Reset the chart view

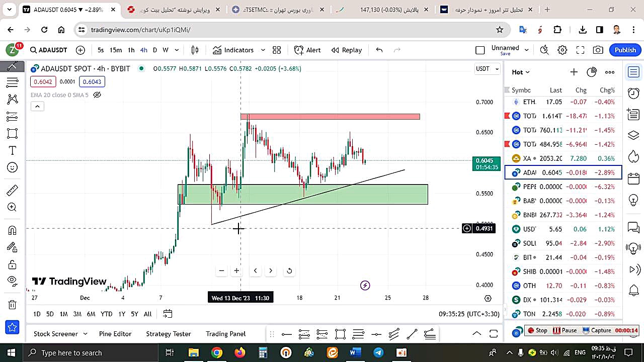click(289, 270)
